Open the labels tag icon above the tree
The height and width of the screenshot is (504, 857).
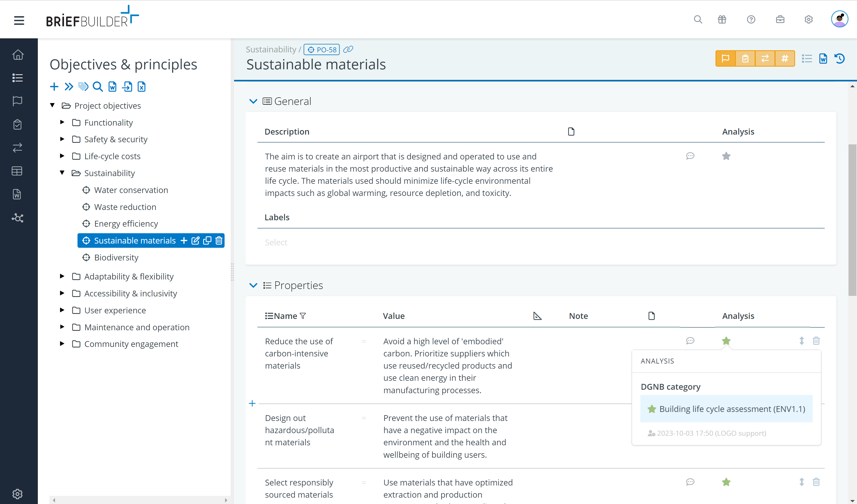(x=83, y=87)
